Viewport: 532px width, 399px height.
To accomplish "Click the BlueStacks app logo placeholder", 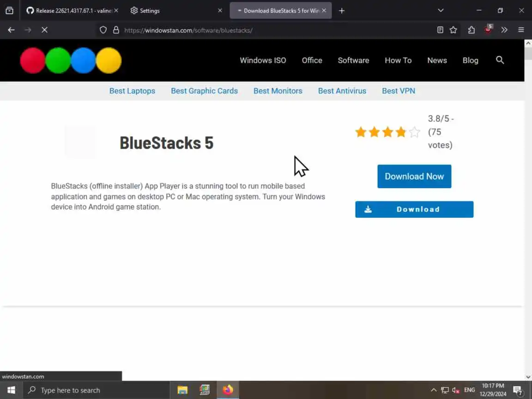I will pyautogui.click(x=80, y=142).
